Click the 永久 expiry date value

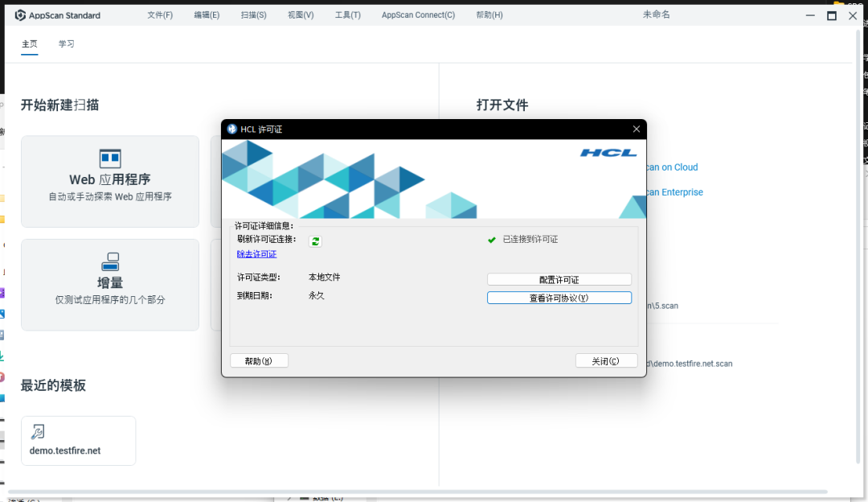pyautogui.click(x=317, y=296)
